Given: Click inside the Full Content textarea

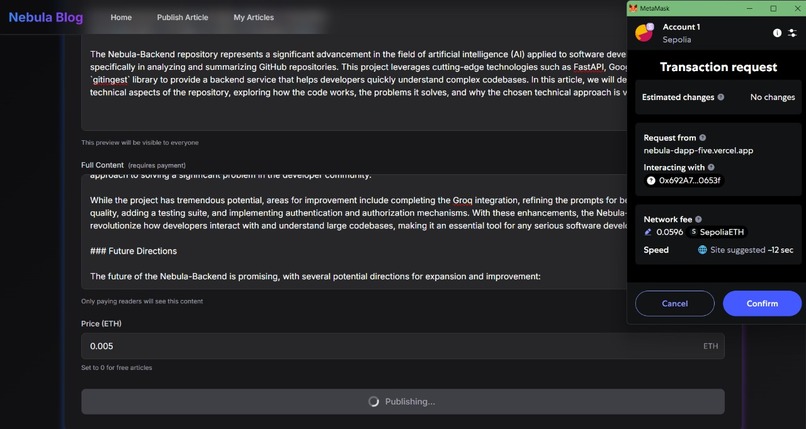Looking at the screenshot, I should coord(354,232).
